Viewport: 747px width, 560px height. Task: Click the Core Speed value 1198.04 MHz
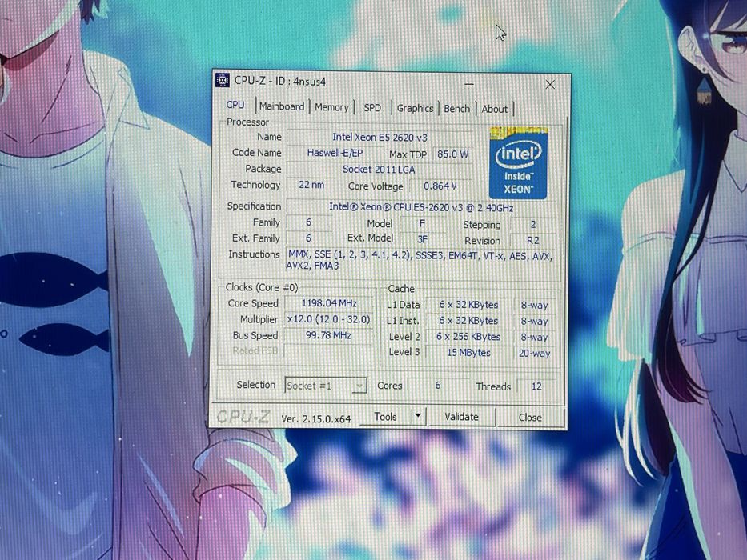coord(329,303)
